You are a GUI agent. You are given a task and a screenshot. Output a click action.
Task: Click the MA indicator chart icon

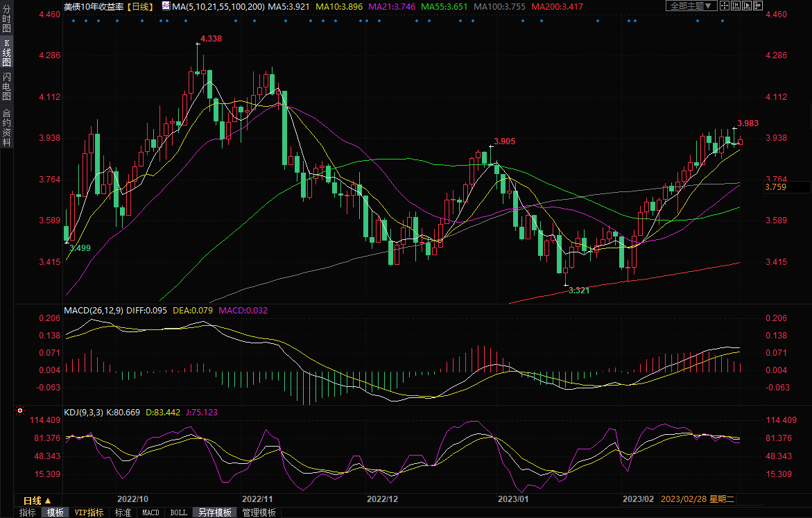tap(166, 6)
